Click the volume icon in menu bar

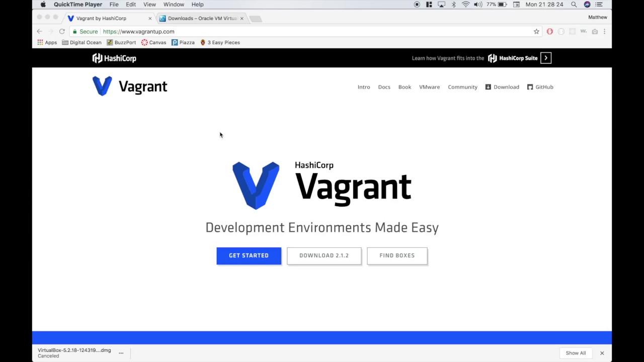[477, 5]
